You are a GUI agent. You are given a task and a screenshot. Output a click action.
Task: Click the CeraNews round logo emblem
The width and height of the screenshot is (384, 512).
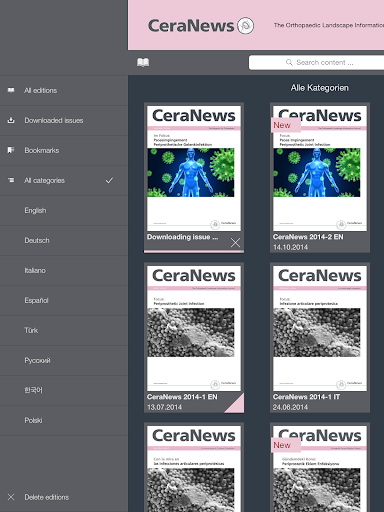246,26
